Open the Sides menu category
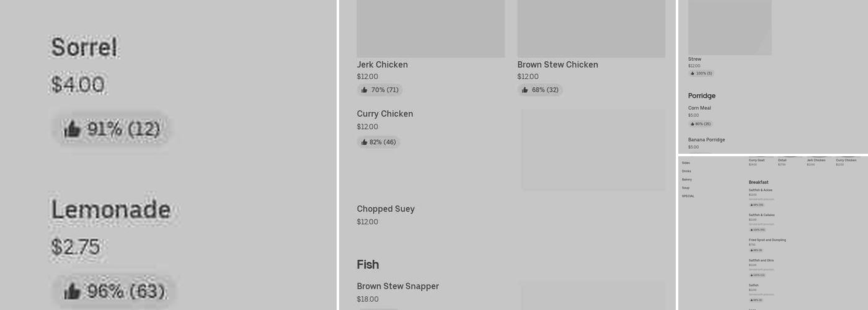 click(x=686, y=163)
